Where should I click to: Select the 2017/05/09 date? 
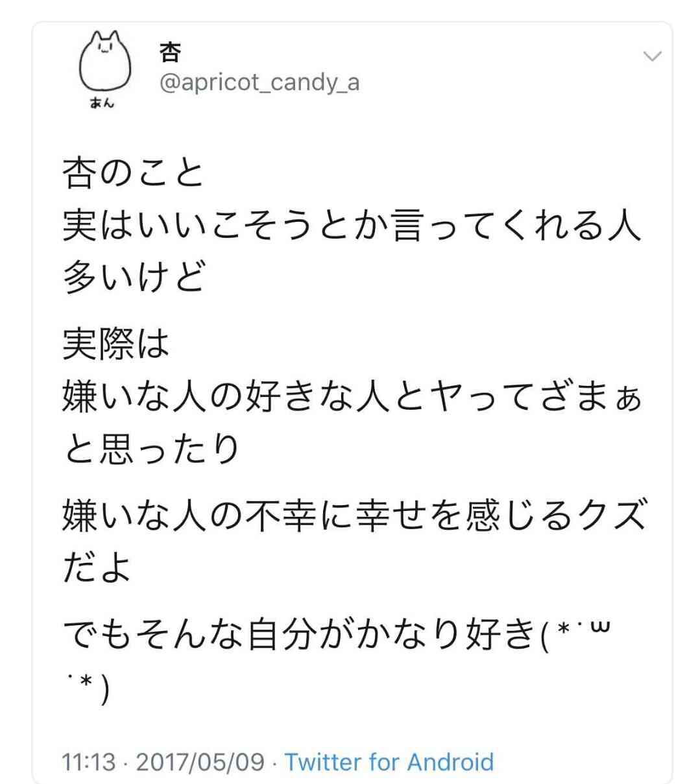(200, 761)
